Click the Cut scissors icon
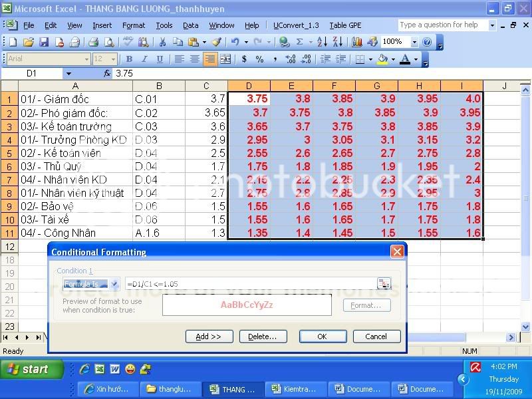 pos(162,42)
